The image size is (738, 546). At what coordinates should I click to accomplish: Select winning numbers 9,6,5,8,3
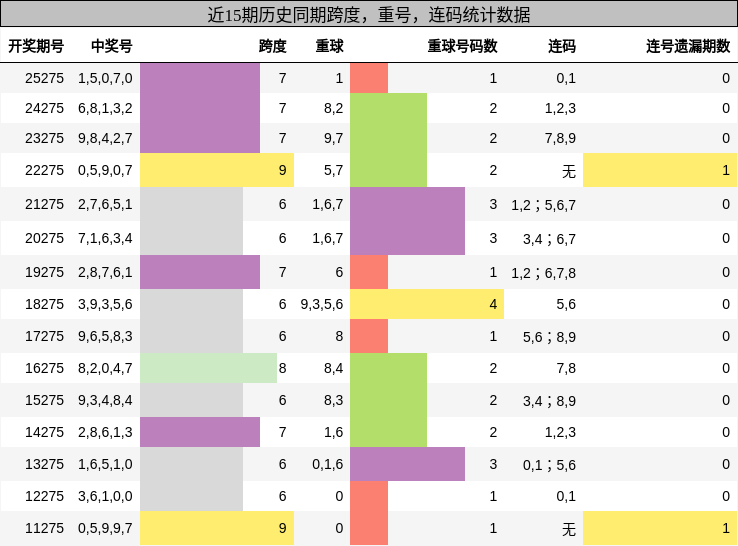pos(105,336)
